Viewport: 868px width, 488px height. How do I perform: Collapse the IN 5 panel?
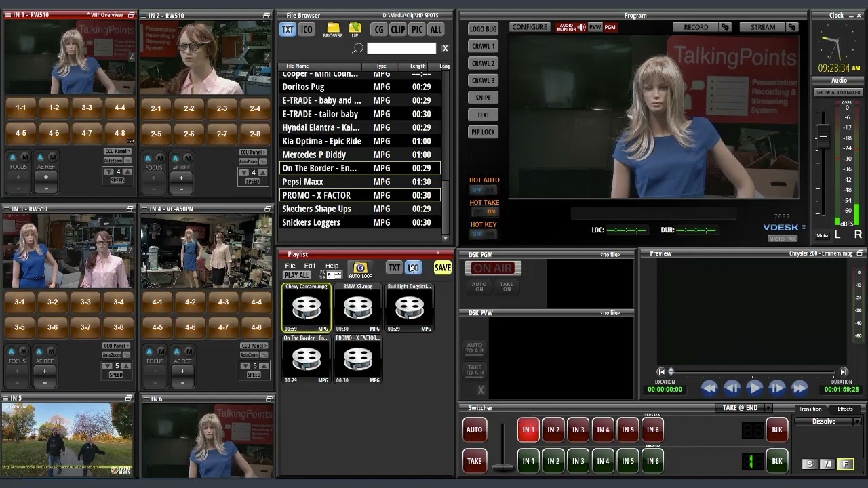pyautogui.click(x=129, y=398)
